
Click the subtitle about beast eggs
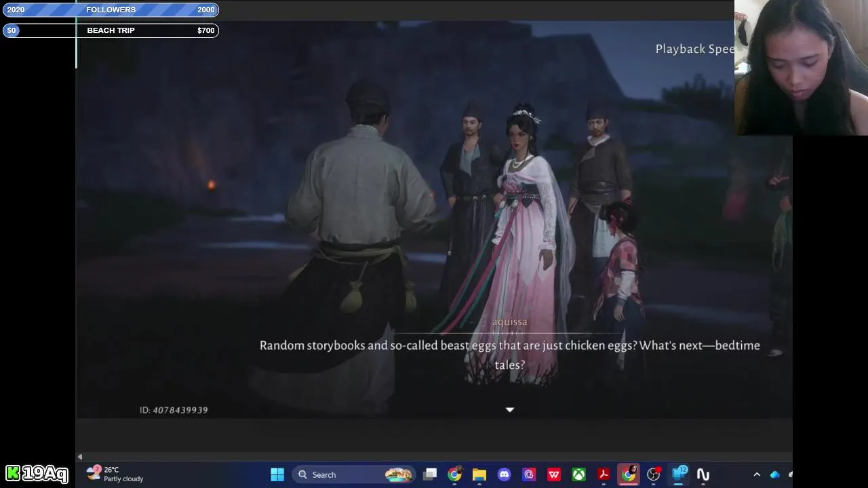click(510, 354)
